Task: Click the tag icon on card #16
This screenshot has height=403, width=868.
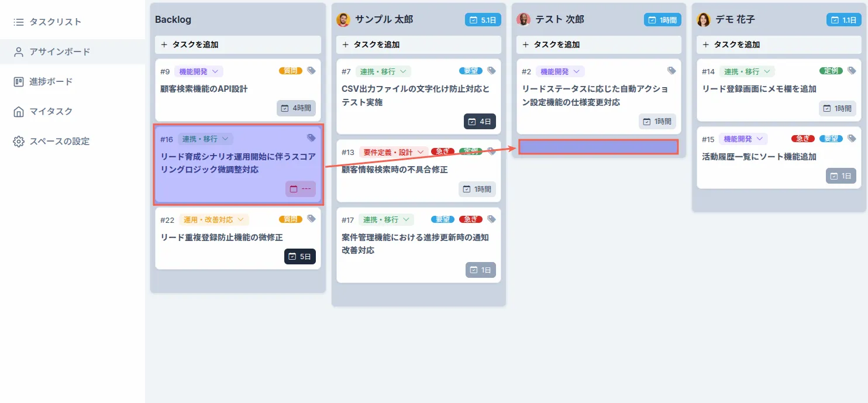Action: pyautogui.click(x=311, y=138)
